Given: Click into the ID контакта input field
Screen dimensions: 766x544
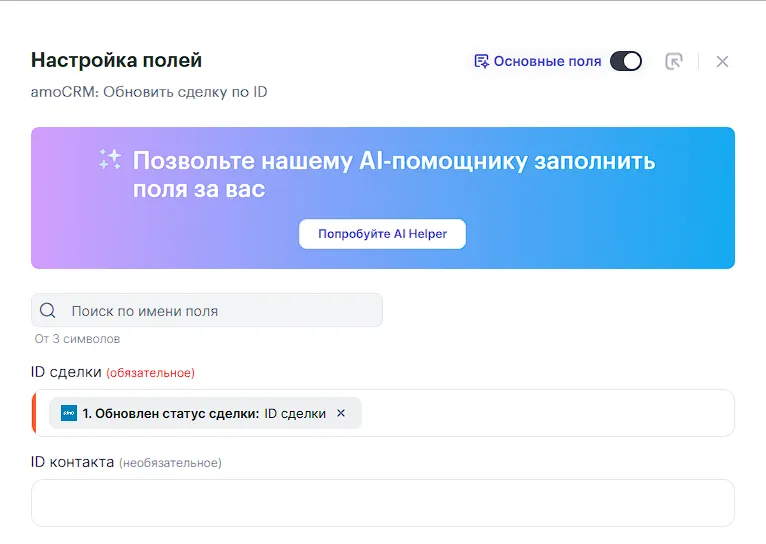Looking at the screenshot, I should point(382,502).
